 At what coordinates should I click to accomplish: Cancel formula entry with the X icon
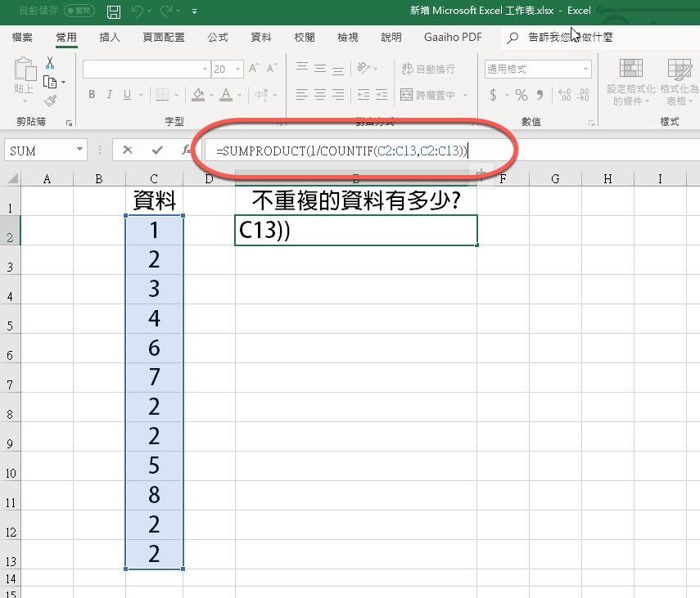pyautogui.click(x=127, y=150)
